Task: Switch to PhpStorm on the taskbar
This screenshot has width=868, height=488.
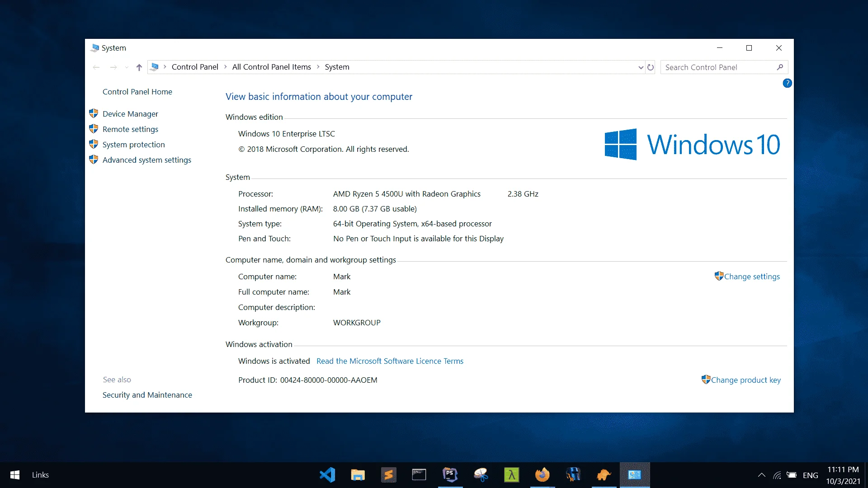Action: coord(450,475)
